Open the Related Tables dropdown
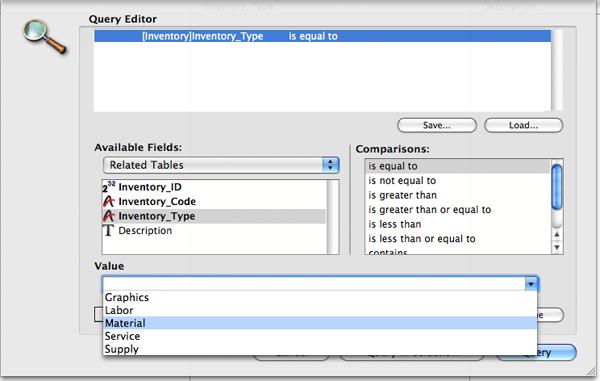The height and width of the screenshot is (381, 600). 221,165
